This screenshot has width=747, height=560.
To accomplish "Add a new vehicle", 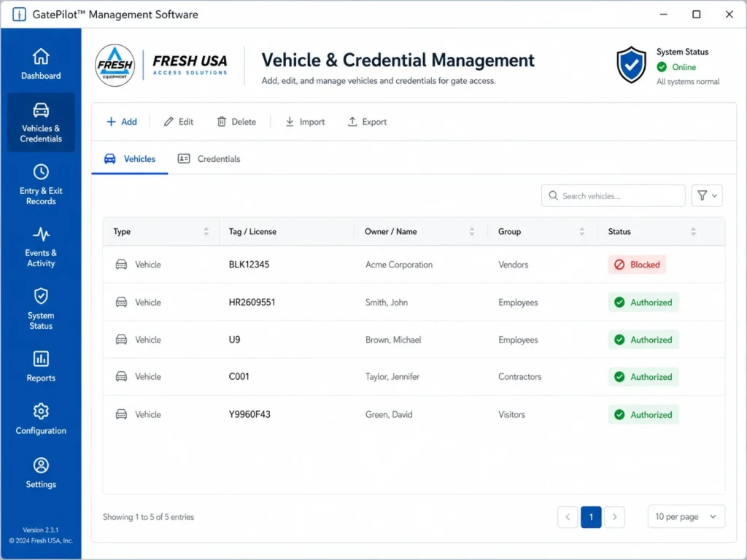I will (x=122, y=122).
